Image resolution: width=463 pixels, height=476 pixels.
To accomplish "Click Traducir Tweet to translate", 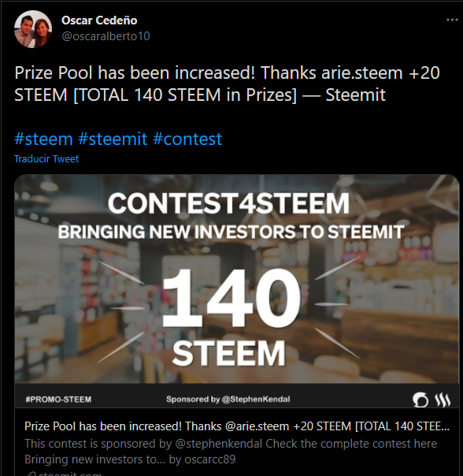I will coord(46,158).
